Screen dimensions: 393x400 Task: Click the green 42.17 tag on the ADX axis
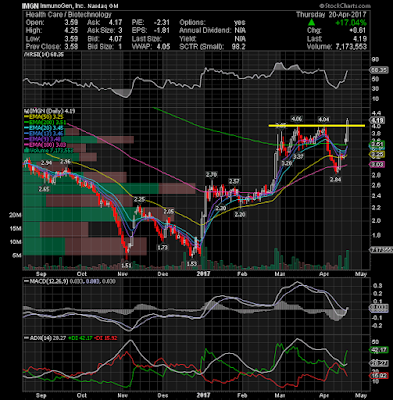(378, 350)
